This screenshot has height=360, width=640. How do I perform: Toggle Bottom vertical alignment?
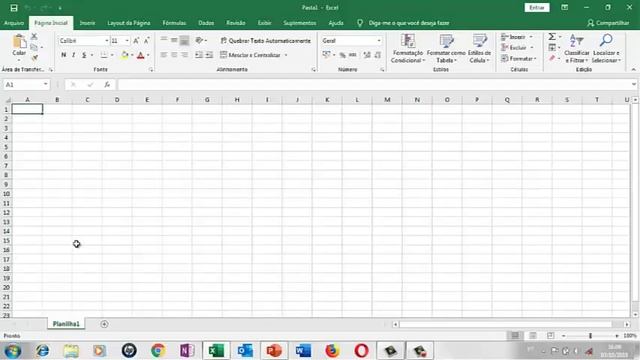184,40
